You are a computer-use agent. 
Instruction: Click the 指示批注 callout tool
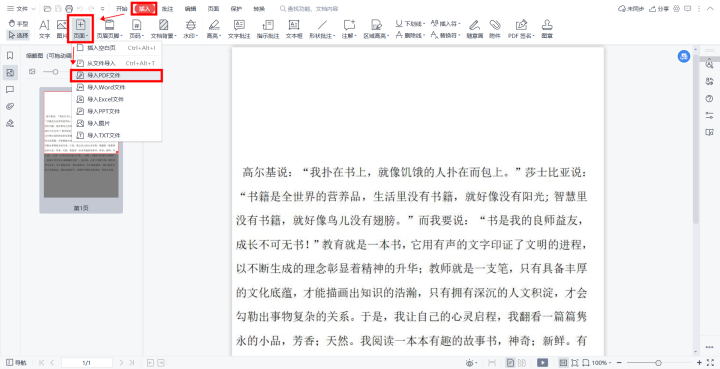(268, 29)
